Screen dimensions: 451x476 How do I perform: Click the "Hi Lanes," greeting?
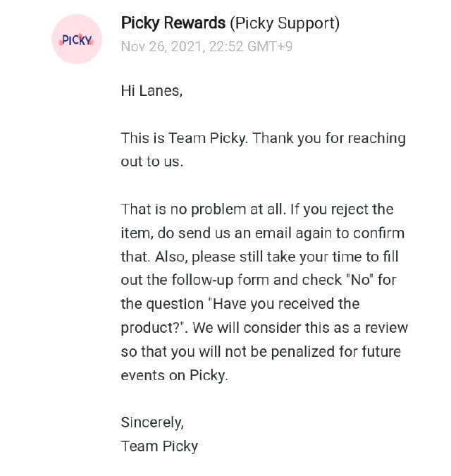152,90
